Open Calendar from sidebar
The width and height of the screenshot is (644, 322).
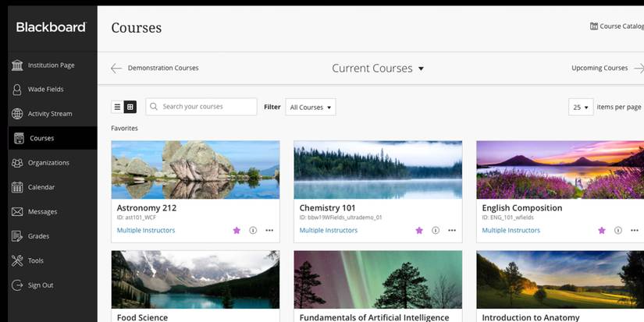41,187
